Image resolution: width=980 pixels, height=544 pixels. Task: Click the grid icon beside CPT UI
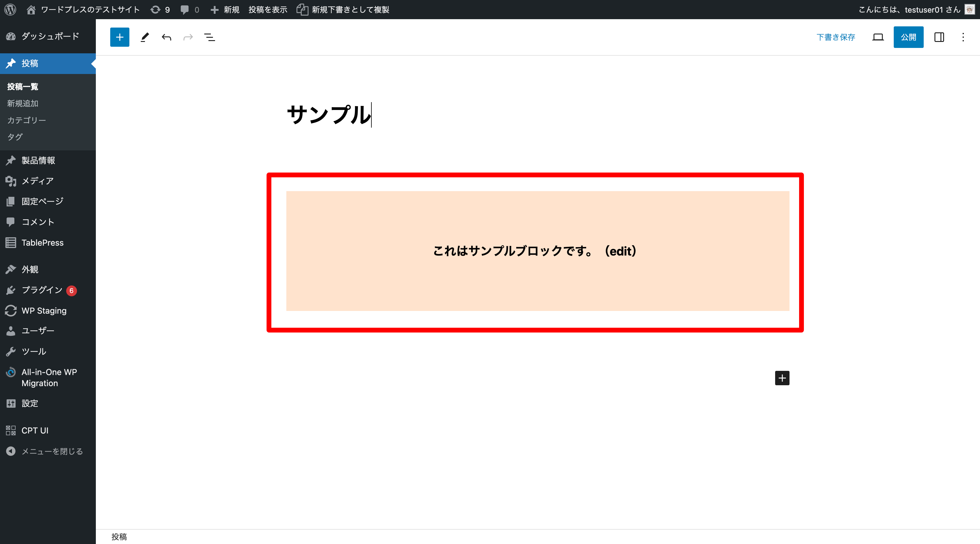[x=11, y=430]
